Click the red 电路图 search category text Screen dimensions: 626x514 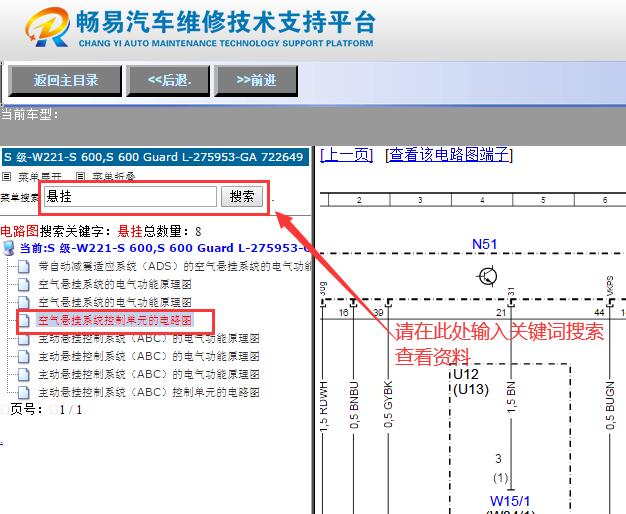[20, 231]
